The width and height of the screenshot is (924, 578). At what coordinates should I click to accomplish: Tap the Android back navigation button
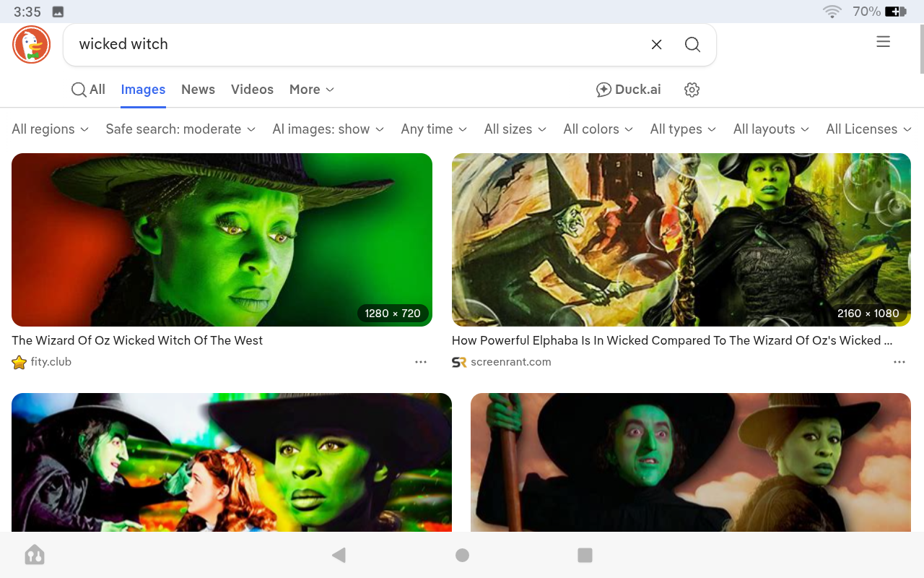click(x=339, y=555)
